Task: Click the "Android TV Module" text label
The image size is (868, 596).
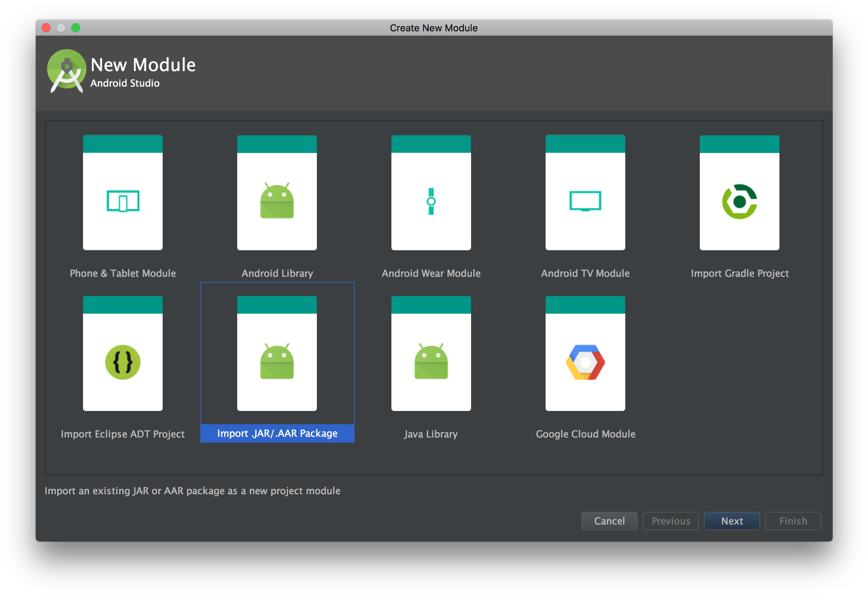Action: [585, 273]
